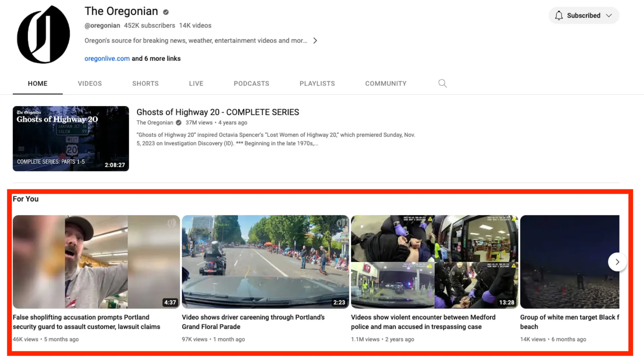Click the 2:08:27 duration badge

click(x=115, y=165)
